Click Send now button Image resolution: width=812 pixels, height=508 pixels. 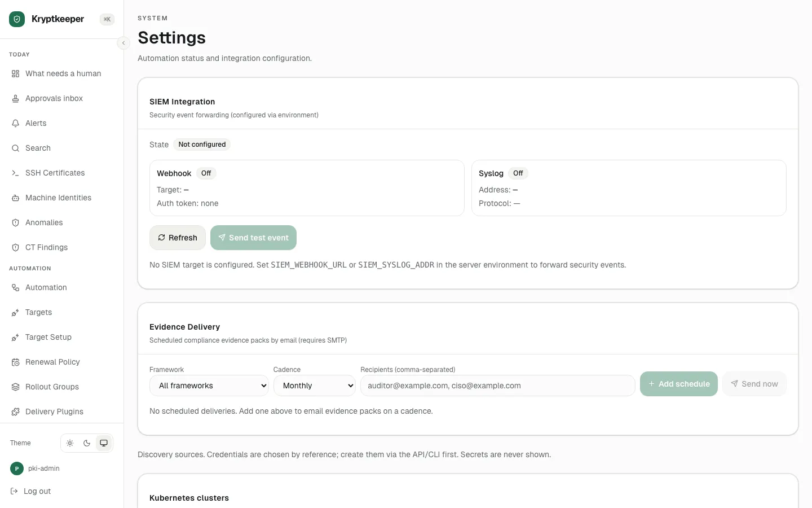point(754,384)
